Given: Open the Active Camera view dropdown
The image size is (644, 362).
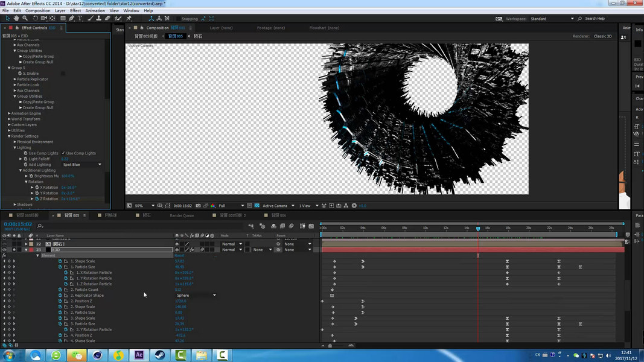Looking at the screenshot, I should point(278,206).
